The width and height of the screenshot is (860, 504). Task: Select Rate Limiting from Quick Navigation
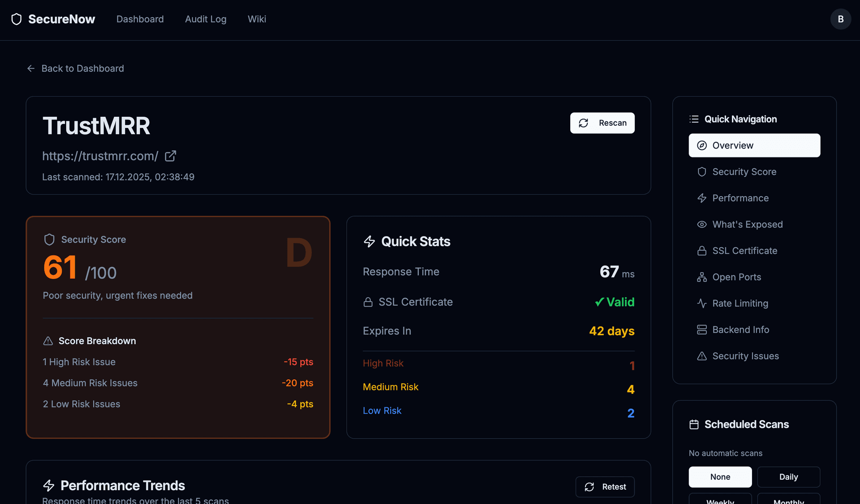740,303
